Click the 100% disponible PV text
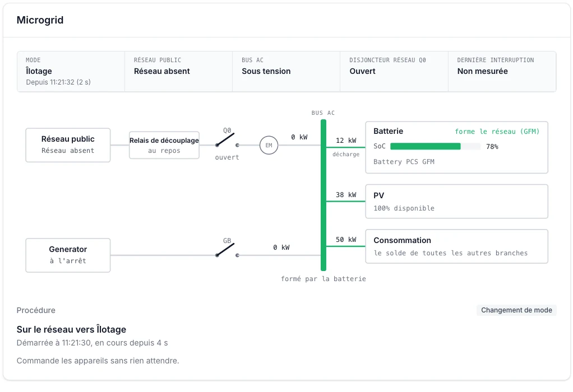Image resolution: width=573 pixels, height=392 pixels. (404, 208)
